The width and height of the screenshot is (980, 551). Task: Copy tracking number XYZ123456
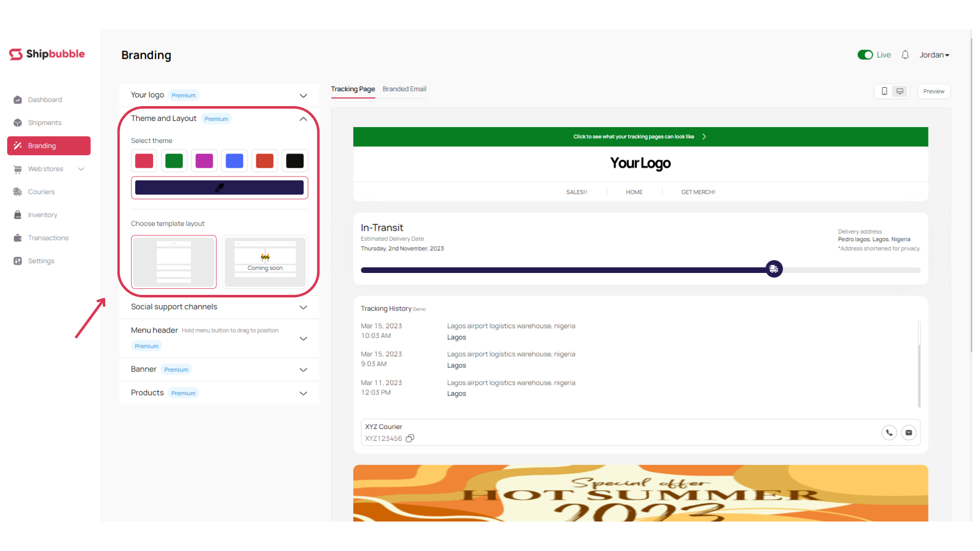click(410, 438)
